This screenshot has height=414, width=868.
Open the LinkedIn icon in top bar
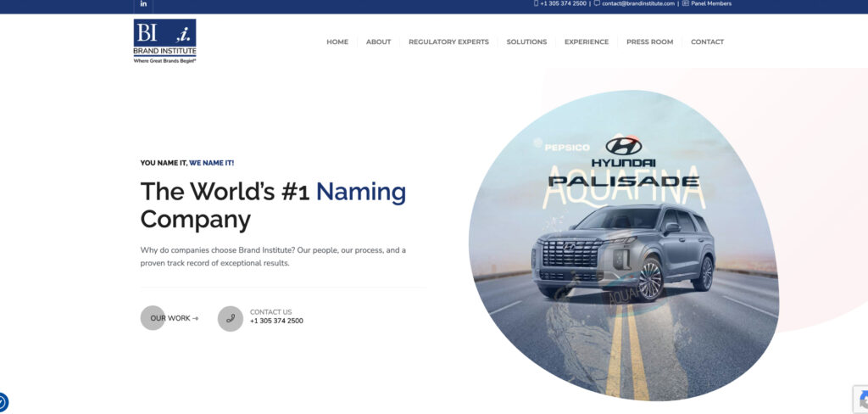click(143, 4)
